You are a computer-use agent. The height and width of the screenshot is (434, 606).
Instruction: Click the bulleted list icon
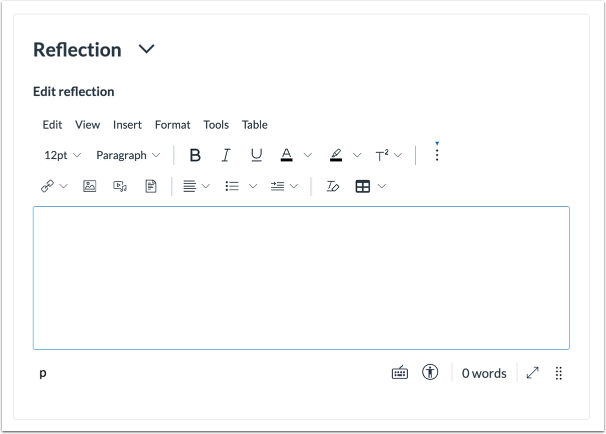pyautogui.click(x=232, y=186)
